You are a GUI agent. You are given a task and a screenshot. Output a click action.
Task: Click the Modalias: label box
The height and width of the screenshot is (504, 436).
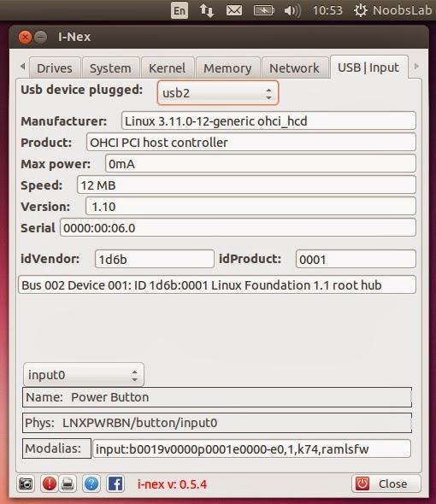pyautogui.click(x=56, y=448)
